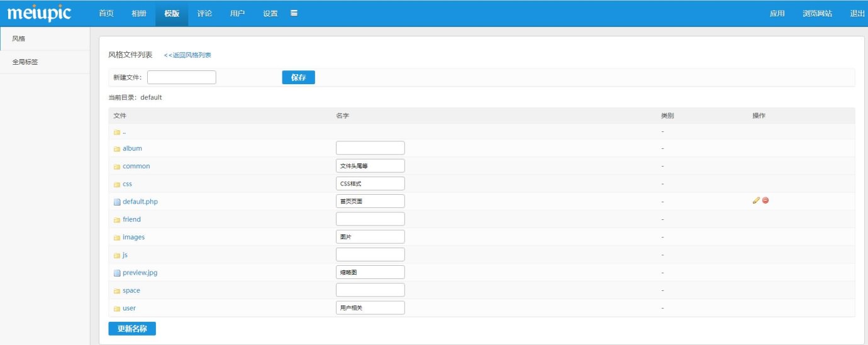The width and height of the screenshot is (868, 345).
Task: Go to the 设置 navigation tab
Action: 270,13
